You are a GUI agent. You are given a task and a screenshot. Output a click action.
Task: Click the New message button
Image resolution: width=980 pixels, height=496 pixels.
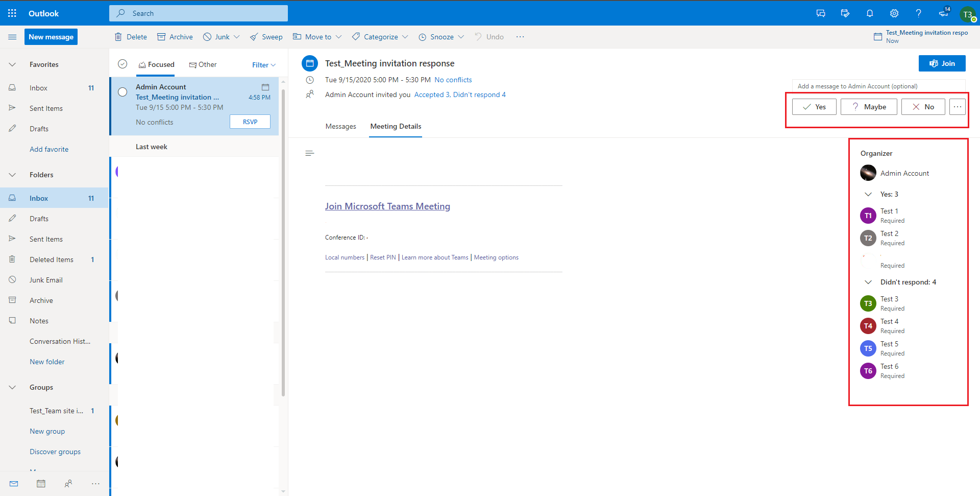(51, 37)
